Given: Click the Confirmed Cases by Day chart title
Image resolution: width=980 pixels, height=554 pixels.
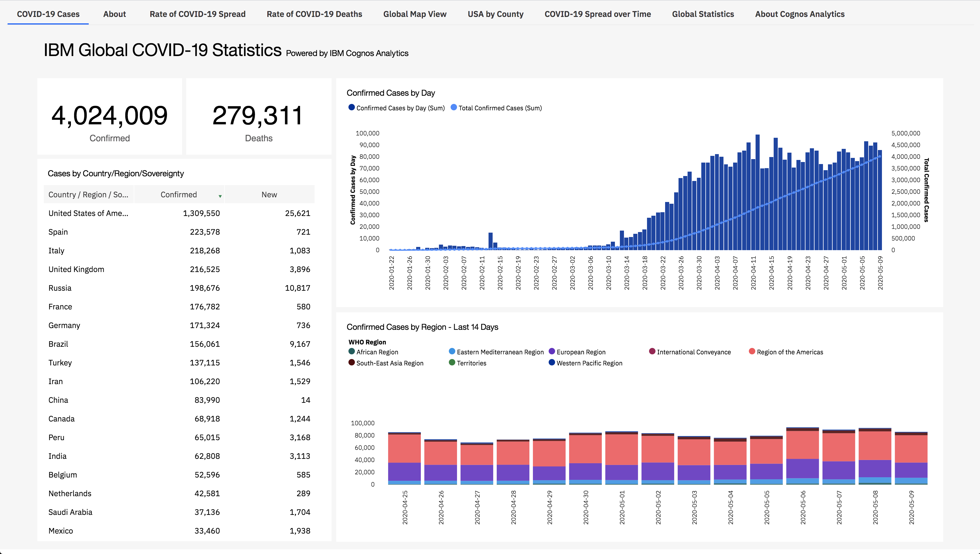Looking at the screenshot, I should tap(391, 93).
